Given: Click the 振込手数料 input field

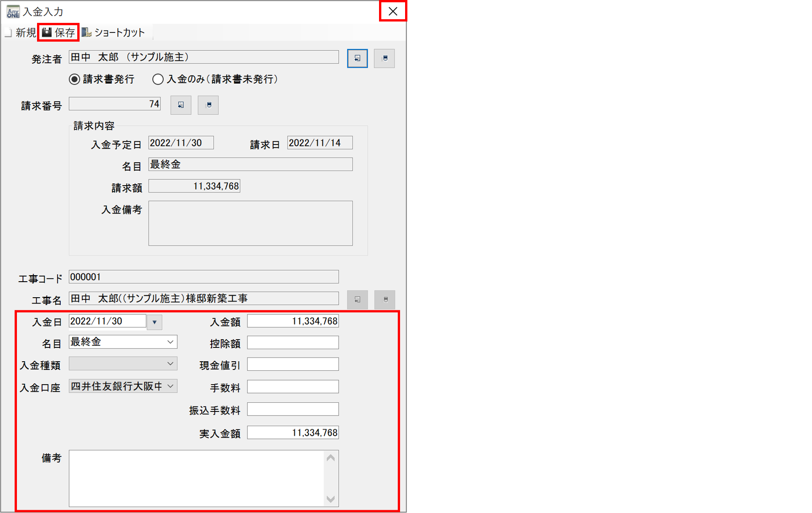Looking at the screenshot, I should click(293, 409).
